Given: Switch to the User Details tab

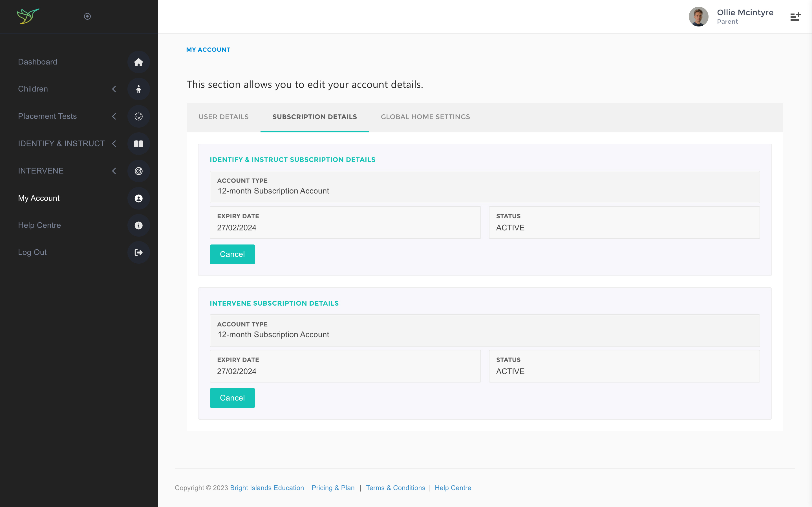Looking at the screenshot, I should pyautogui.click(x=223, y=117).
